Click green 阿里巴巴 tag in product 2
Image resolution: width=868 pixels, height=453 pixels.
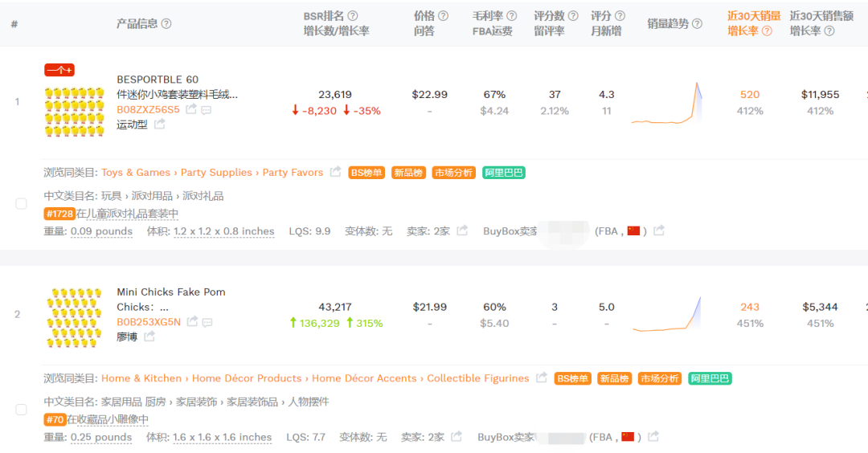[710, 378]
